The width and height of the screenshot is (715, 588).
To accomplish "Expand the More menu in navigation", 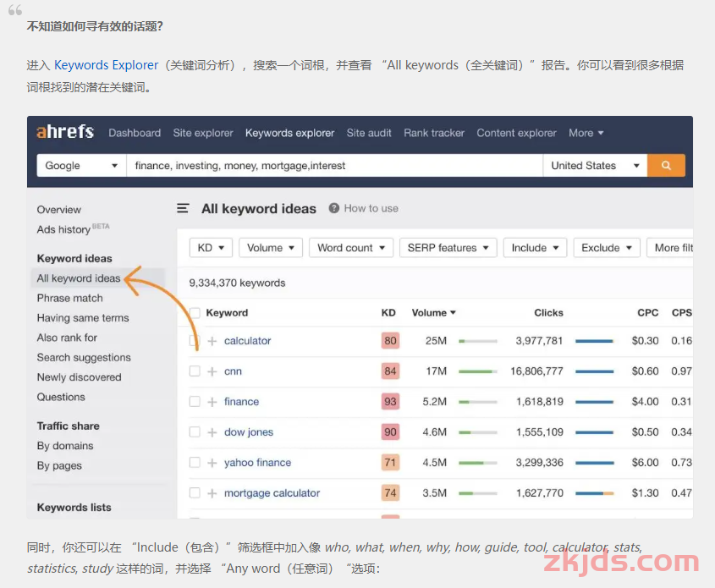I will tap(586, 133).
